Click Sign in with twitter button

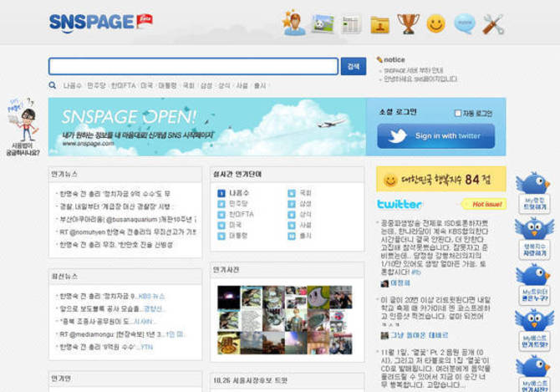(436, 136)
